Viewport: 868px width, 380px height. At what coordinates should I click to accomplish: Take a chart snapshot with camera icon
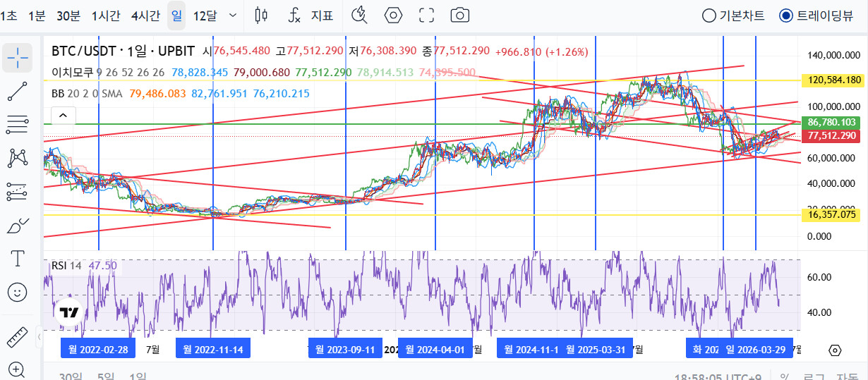tap(460, 15)
